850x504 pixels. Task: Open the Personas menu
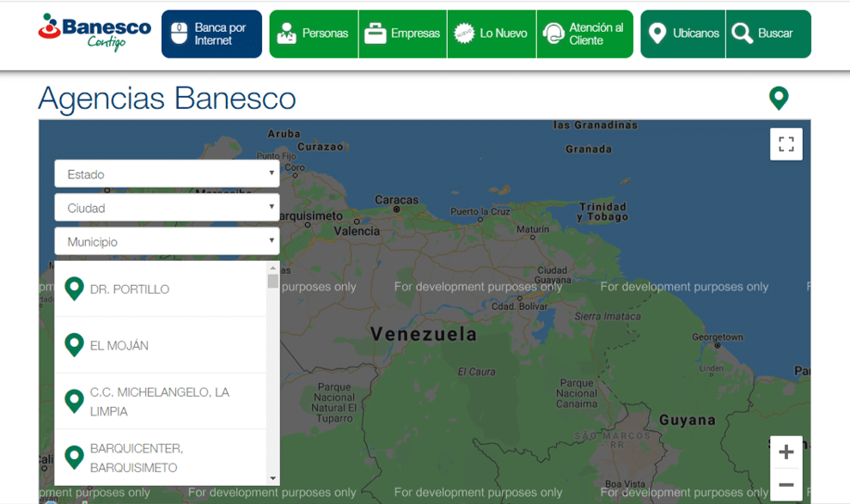[314, 33]
